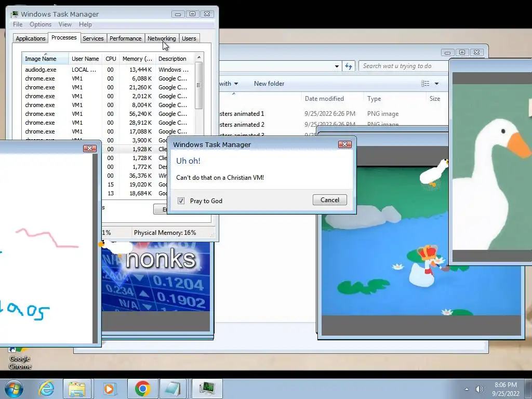
Task: Open the Options menu in Task Manager
Action: [x=41, y=24]
